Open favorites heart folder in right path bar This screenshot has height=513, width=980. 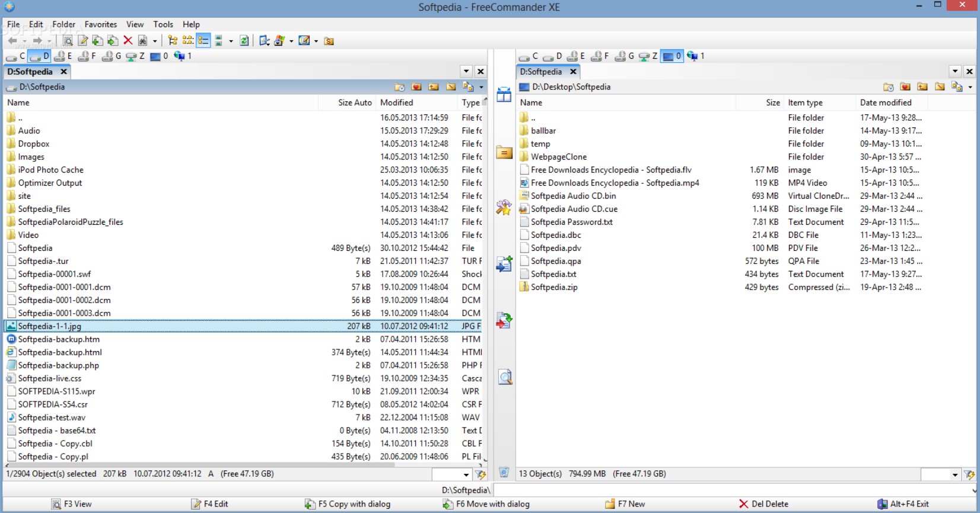tap(905, 87)
